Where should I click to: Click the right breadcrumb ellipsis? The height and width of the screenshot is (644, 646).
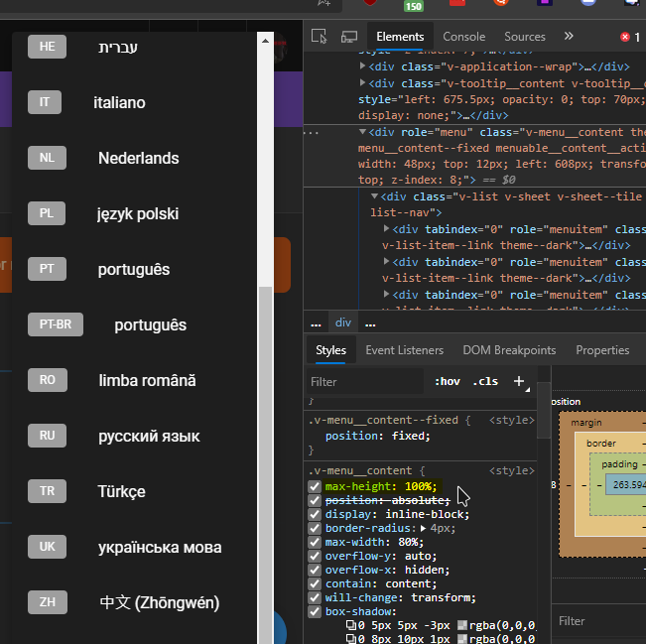[370, 323]
